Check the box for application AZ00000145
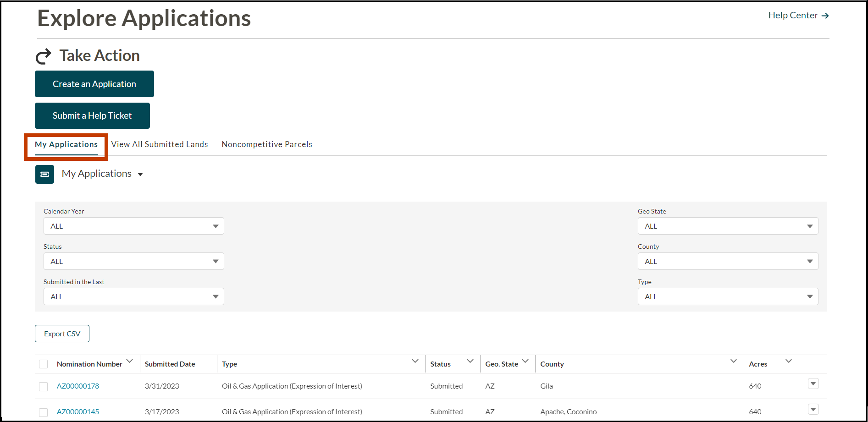The height and width of the screenshot is (422, 868). (x=44, y=412)
